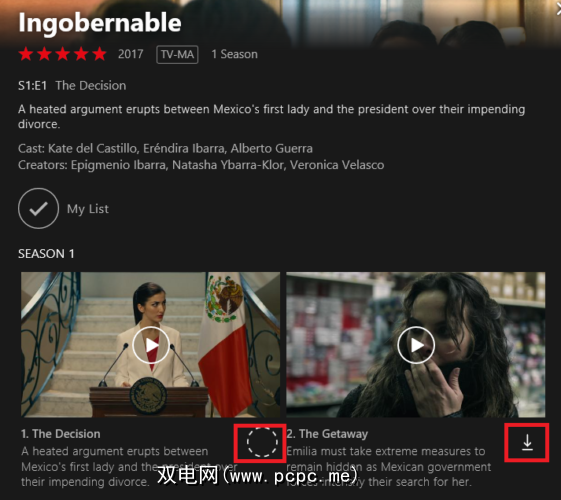Open cast member Alberto Guerra
561x500 pixels.
click(272, 148)
